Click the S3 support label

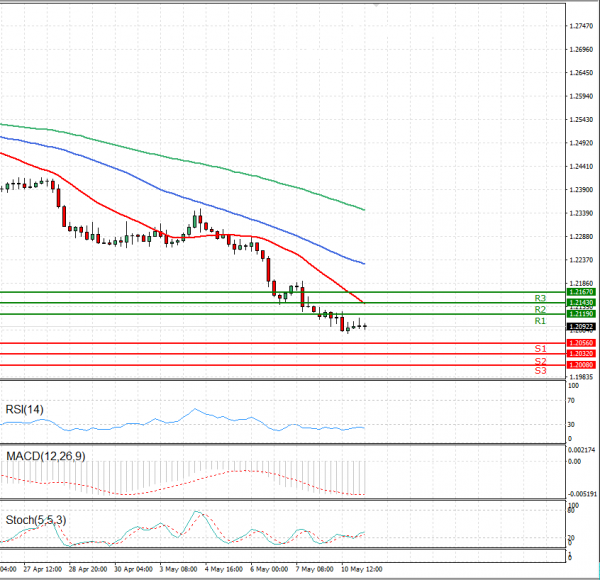pos(540,370)
